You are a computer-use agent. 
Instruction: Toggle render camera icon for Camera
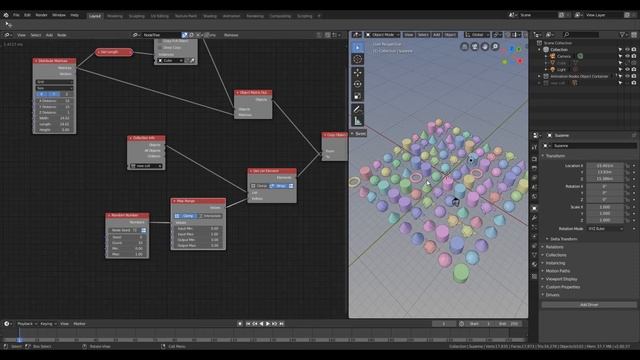(x=634, y=56)
